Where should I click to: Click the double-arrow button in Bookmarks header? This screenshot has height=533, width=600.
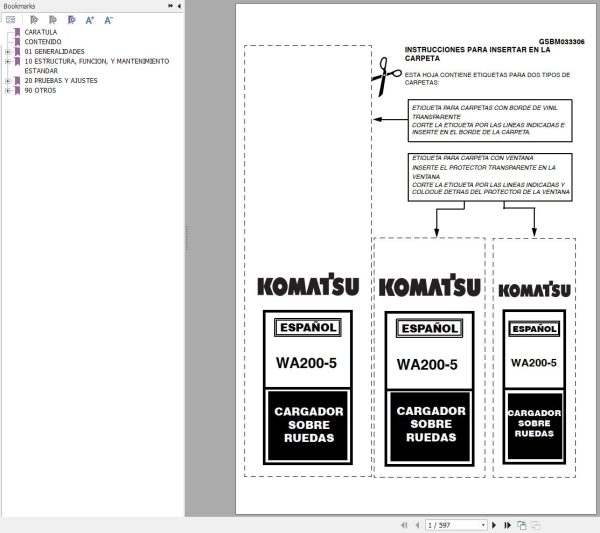click(x=170, y=6)
